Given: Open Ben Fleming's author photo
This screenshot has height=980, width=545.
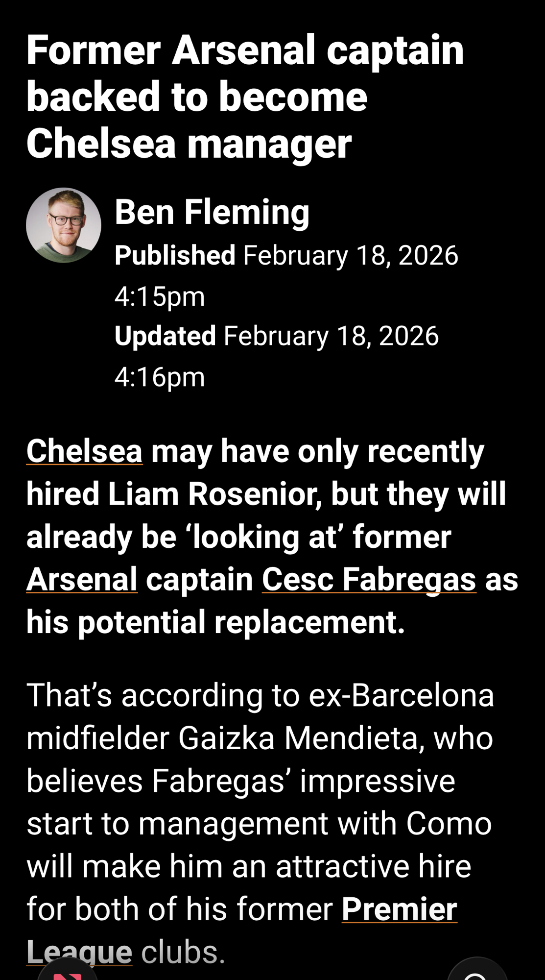Looking at the screenshot, I should pyautogui.click(x=64, y=225).
